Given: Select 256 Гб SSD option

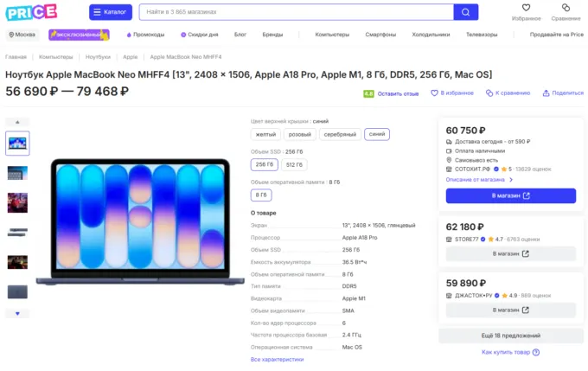Looking at the screenshot, I should click(x=265, y=164).
